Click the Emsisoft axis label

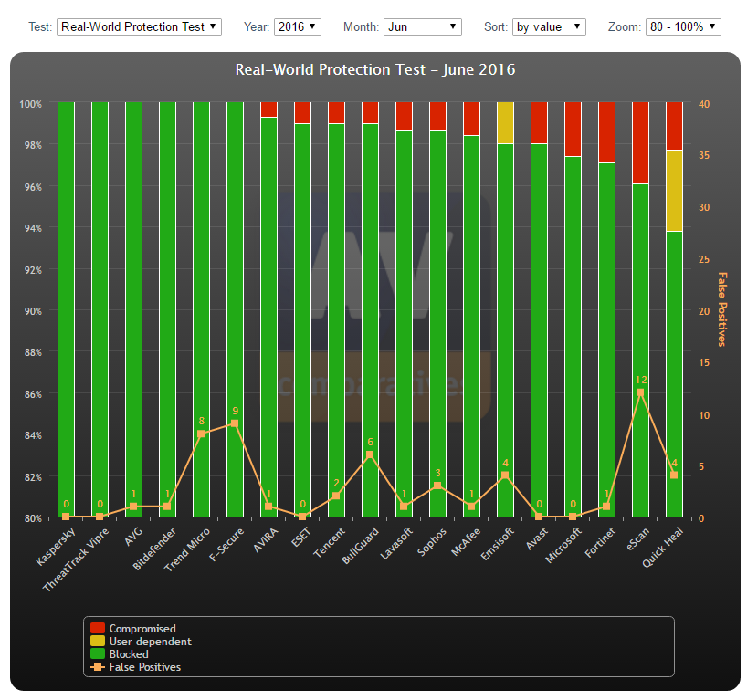tap(498, 544)
